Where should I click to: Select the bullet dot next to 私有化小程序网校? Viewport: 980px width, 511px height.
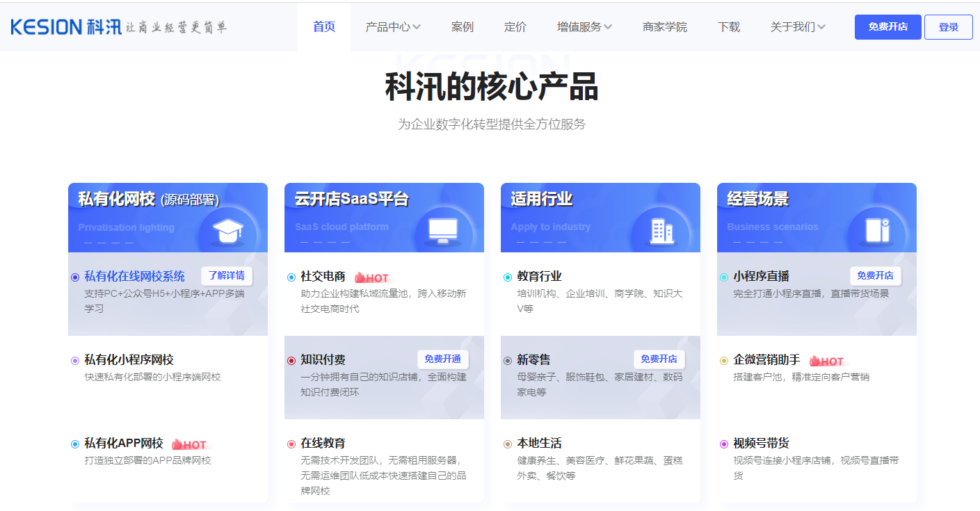pos(75,361)
